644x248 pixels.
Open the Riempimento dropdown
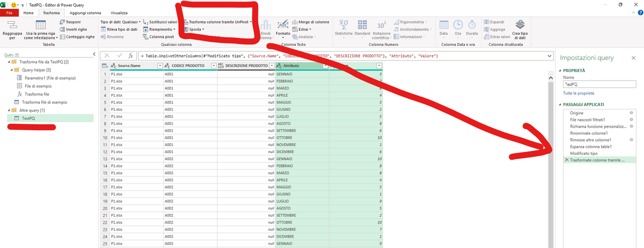(159, 29)
